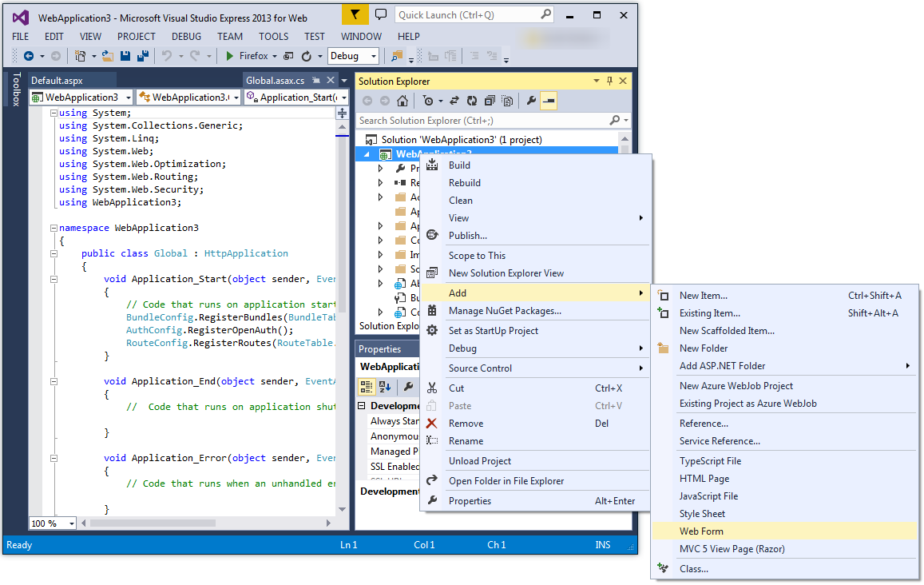Collapse the WebApplication3 project node
This screenshot has height=585, width=924.
pos(367,154)
